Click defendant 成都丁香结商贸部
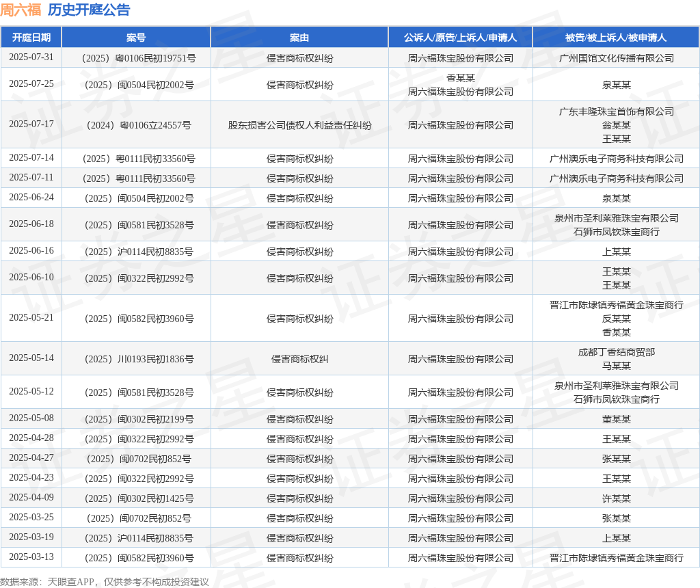This screenshot has height=588, width=700. click(x=617, y=352)
